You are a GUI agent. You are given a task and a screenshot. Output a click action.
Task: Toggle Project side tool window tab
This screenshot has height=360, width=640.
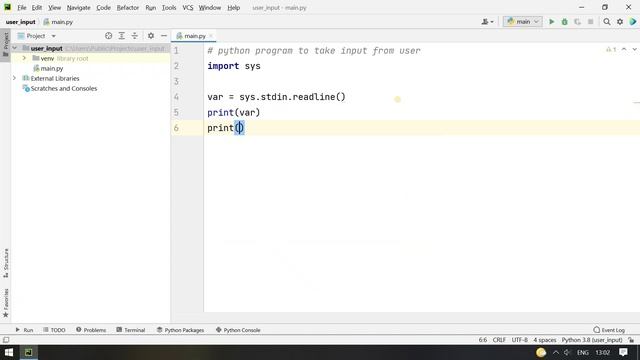point(5,45)
